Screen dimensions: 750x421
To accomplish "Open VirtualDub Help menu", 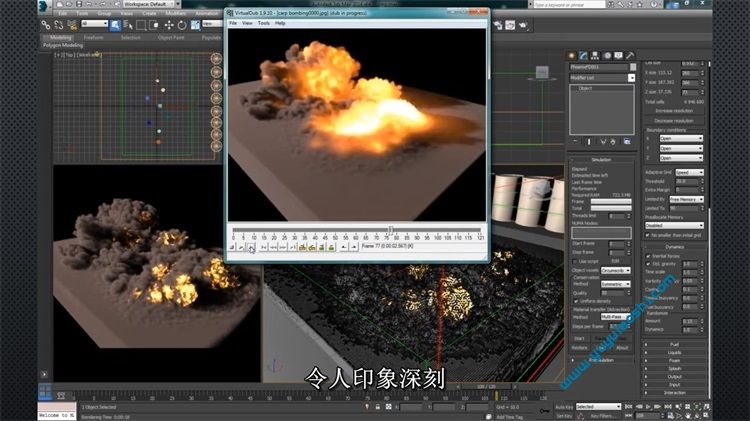I will [x=280, y=23].
